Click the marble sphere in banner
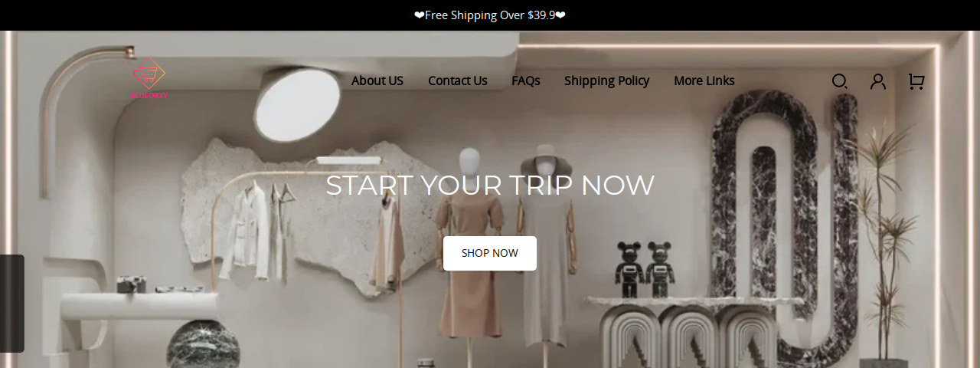This screenshot has width=980, height=368. (x=204, y=344)
